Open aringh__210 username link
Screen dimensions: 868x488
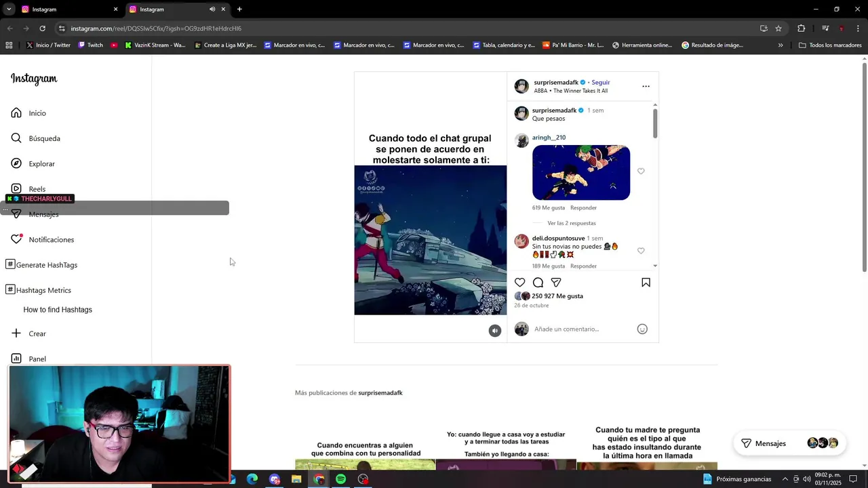tap(549, 138)
